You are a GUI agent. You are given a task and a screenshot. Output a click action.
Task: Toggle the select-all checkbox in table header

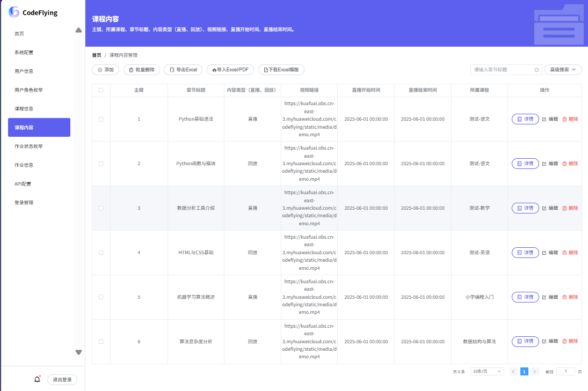101,90
